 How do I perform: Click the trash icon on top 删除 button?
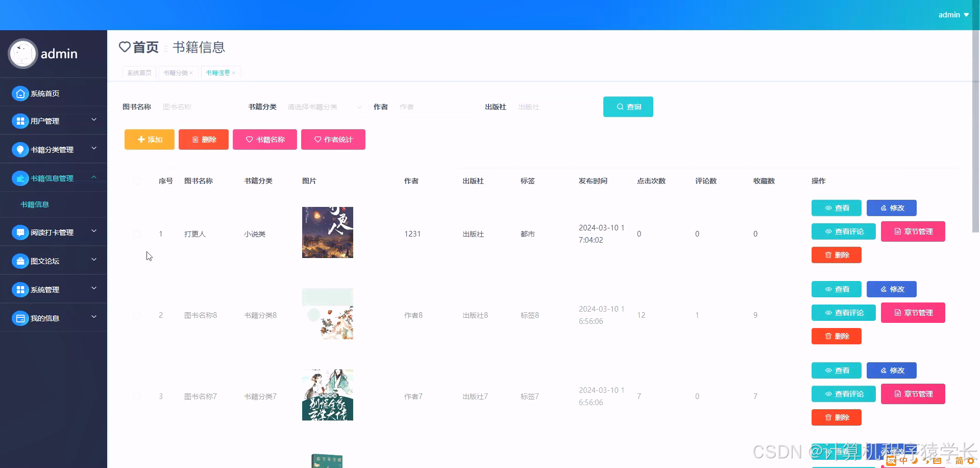coord(195,139)
